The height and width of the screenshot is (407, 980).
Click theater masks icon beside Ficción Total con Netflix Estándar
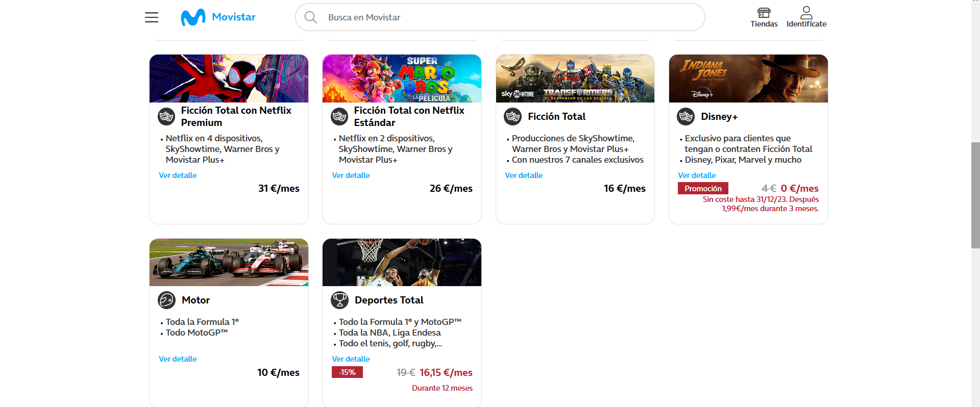(x=339, y=117)
